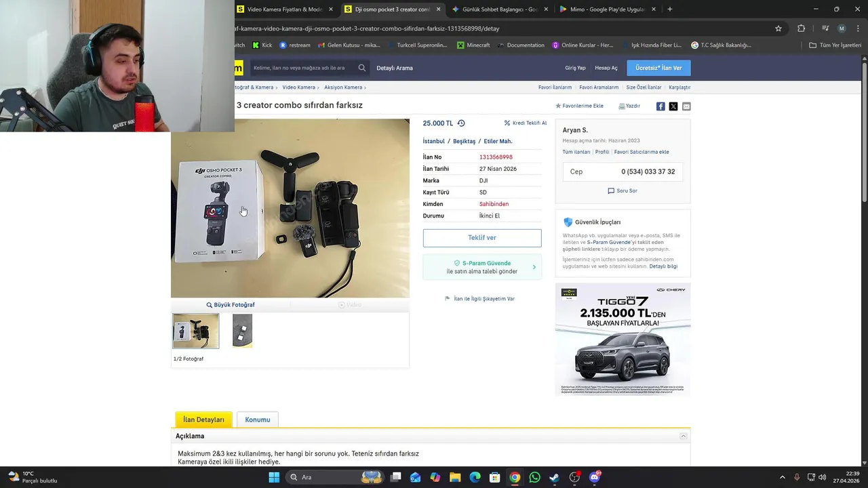Bookmark this page with the star icon
Viewport: 868px width, 488px height.
click(x=778, y=28)
